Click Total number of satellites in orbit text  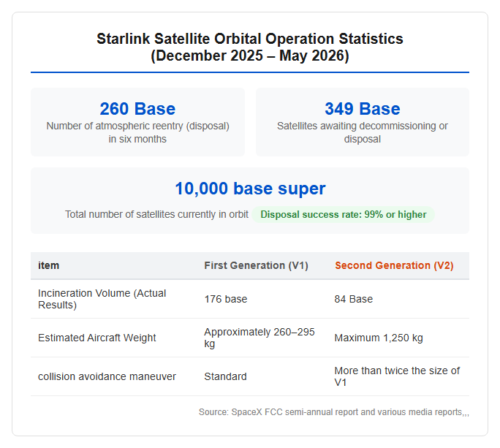pos(156,214)
